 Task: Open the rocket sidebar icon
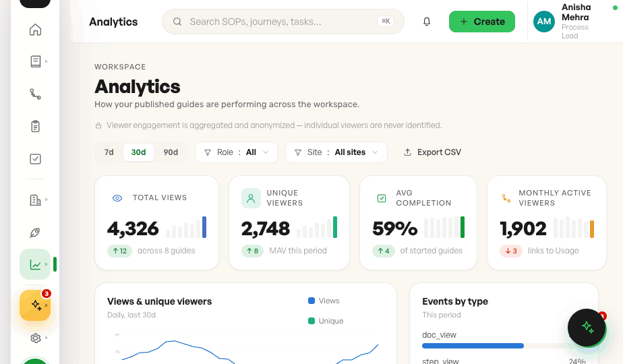pos(35,233)
